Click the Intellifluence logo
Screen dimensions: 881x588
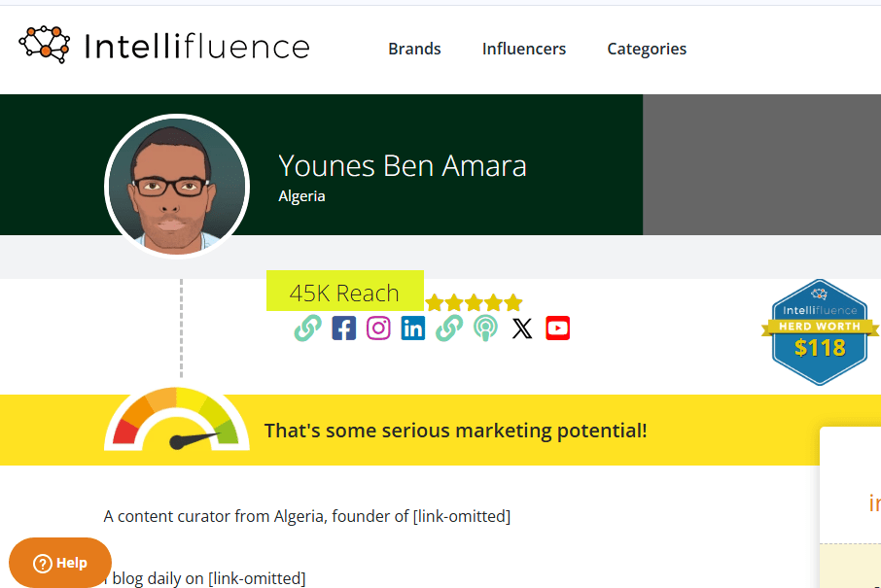[x=163, y=46]
